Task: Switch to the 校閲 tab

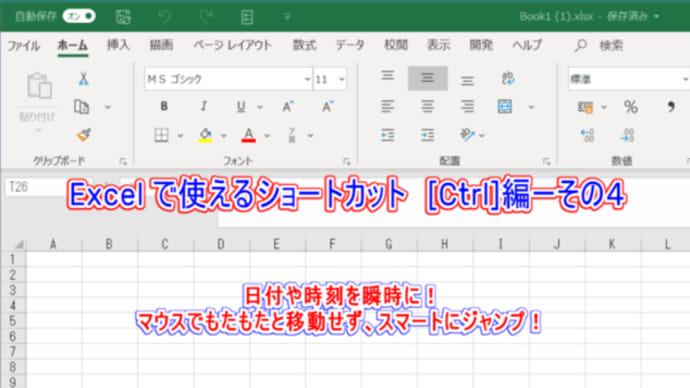Action: click(396, 45)
